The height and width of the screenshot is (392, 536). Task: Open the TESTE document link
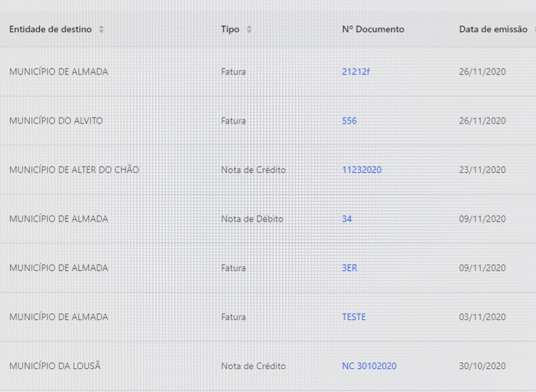354,317
